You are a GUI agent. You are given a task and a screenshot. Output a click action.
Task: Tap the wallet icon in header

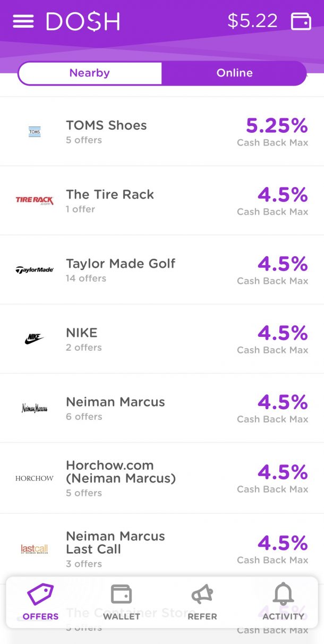(x=301, y=21)
